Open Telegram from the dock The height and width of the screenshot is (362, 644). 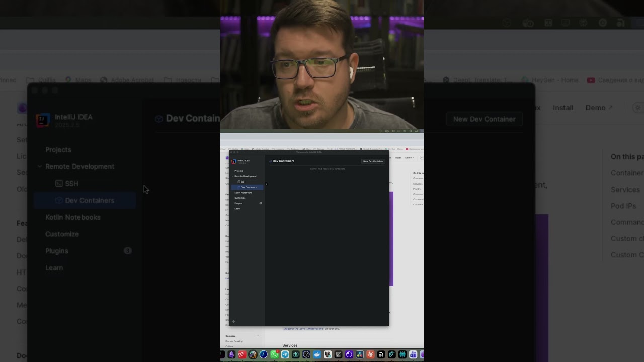coord(285,355)
